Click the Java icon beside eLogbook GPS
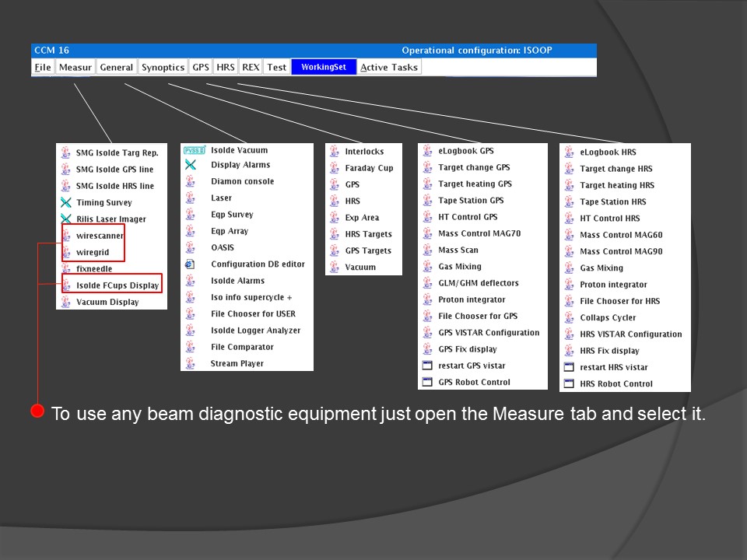The image size is (747, 560). [x=427, y=151]
